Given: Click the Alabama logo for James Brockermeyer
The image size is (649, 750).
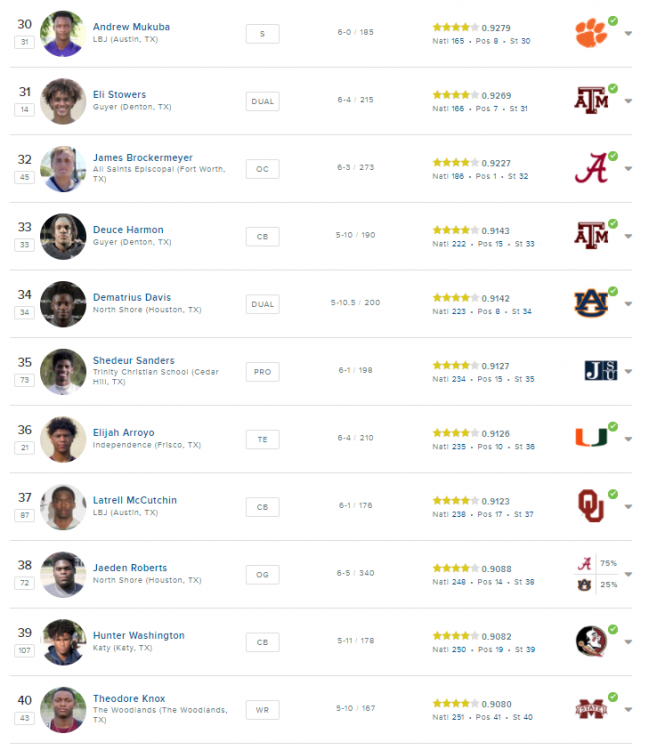Looking at the screenshot, I should click(590, 168).
